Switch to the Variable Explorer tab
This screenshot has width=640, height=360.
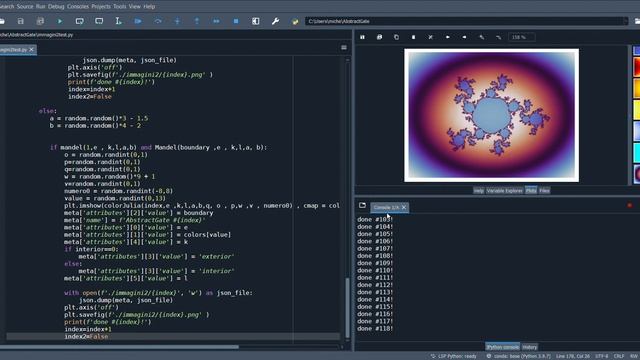[504, 191]
